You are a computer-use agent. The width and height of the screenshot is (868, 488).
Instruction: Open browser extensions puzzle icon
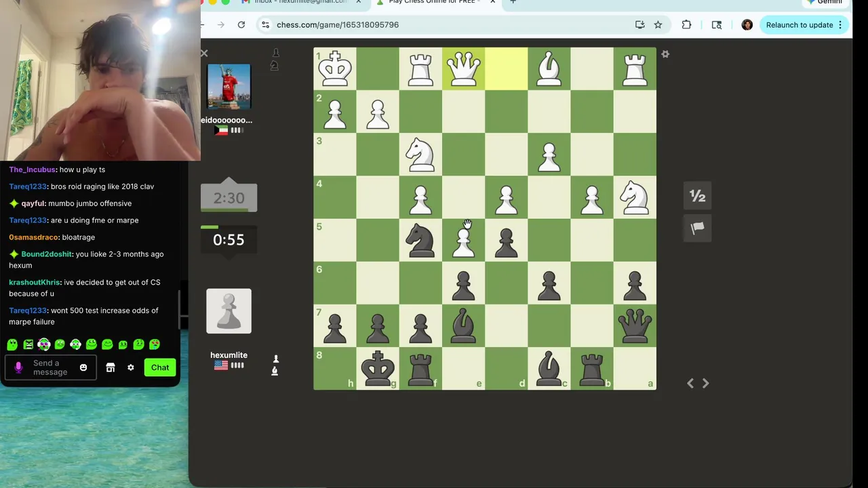click(686, 25)
